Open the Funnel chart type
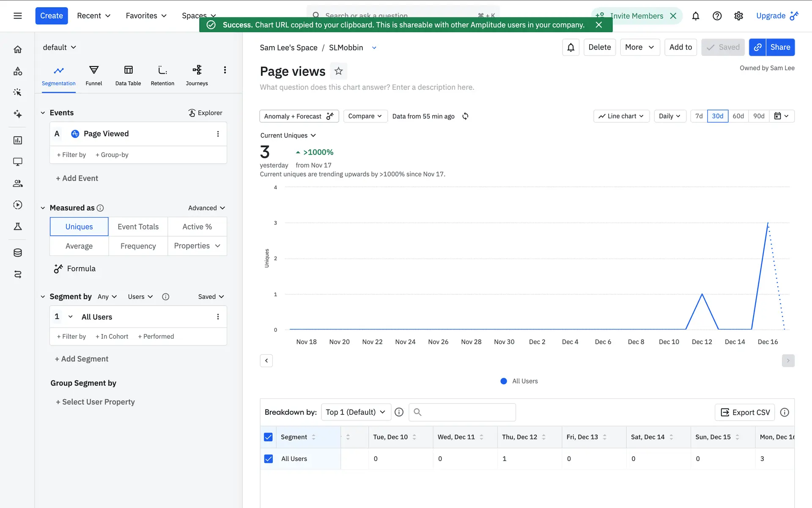The height and width of the screenshot is (508, 812). point(93,75)
